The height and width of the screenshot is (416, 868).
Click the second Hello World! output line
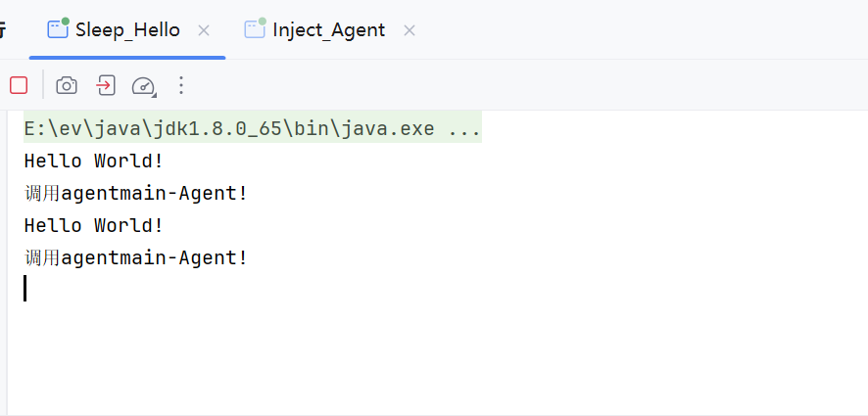pos(94,225)
